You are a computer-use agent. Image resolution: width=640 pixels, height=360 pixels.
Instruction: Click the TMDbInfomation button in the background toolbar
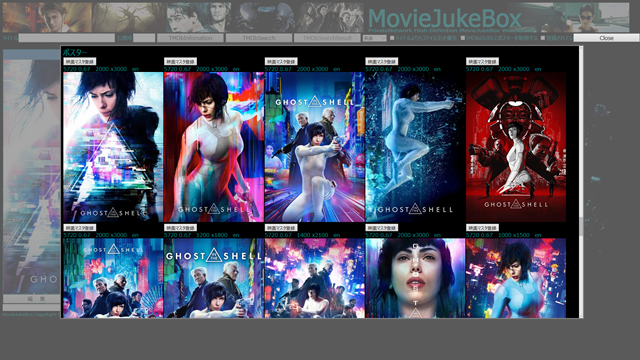(190, 38)
